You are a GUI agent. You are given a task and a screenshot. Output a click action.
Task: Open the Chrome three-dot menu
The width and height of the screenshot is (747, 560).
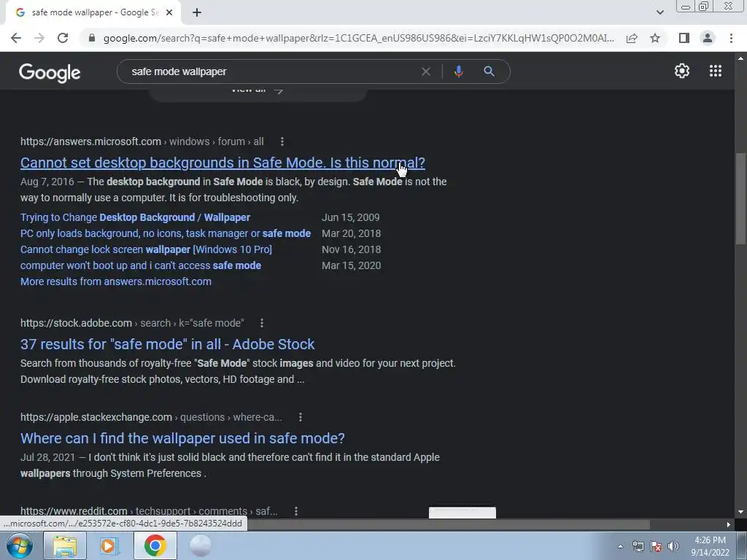731,38
